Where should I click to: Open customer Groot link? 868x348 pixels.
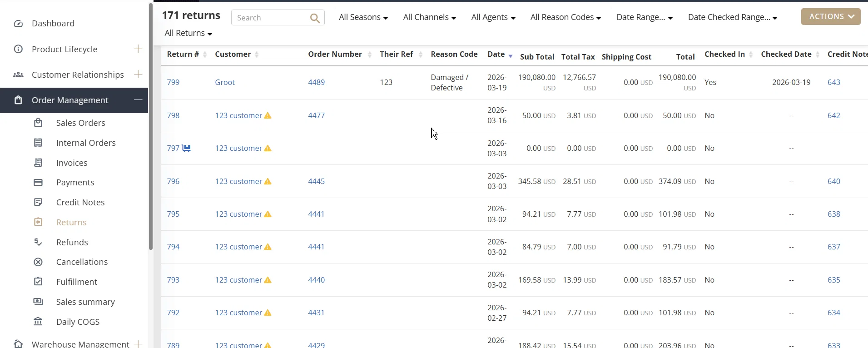point(225,82)
